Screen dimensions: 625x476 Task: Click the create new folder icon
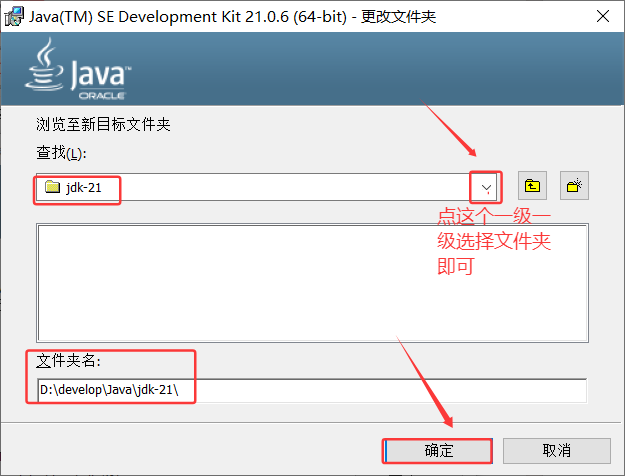click(x=574, y=186)
